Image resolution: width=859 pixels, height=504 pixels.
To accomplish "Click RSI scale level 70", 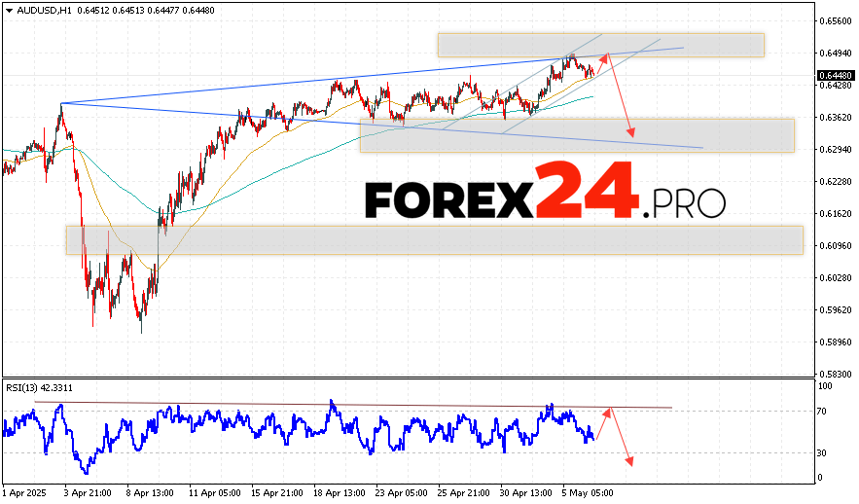I will point(822,412).
